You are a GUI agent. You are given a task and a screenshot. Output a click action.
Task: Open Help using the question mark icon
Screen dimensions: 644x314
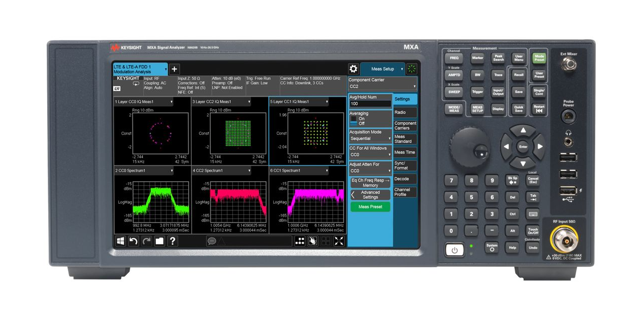[x=172, y=241]
